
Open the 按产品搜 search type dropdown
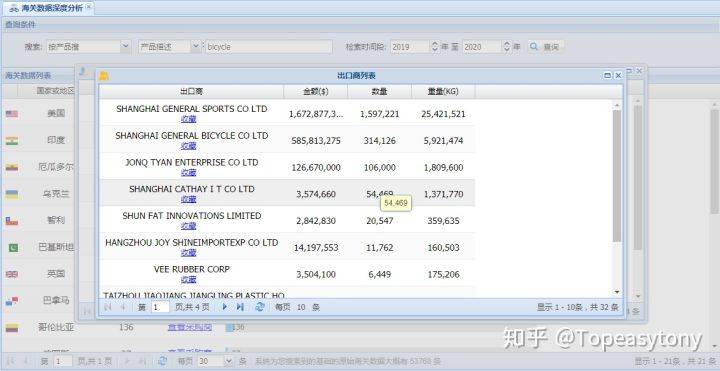126,47
